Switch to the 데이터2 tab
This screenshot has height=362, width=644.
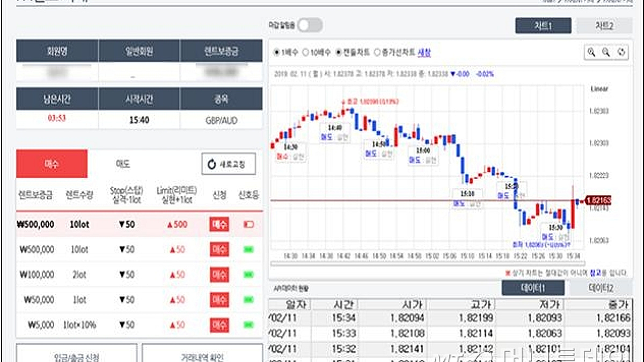tap(601, 288)
